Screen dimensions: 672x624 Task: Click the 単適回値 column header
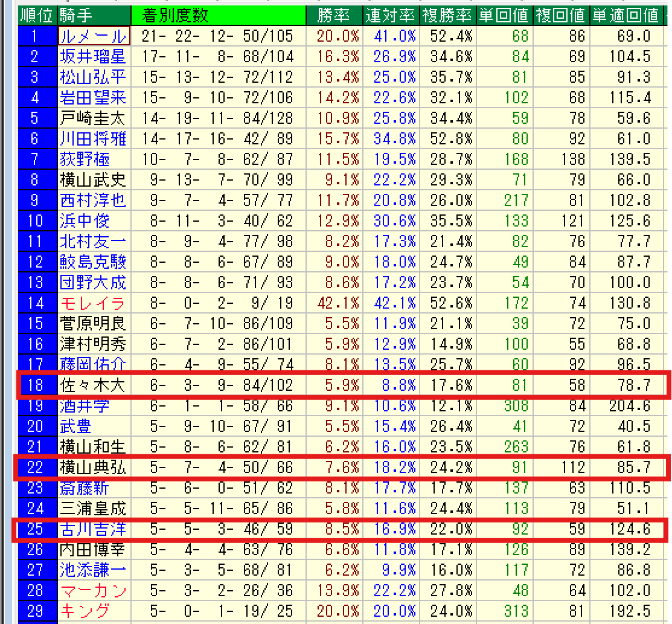[625, 15]
